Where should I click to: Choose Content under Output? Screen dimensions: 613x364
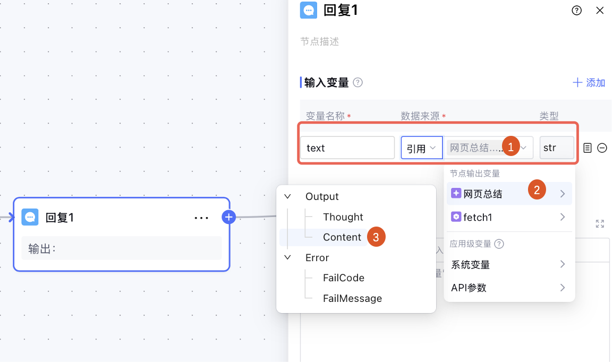[342, 237]
